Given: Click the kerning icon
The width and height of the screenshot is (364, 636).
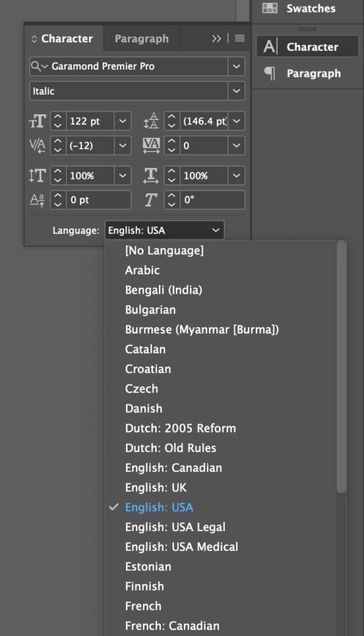Looking at the screenshot, I should click(x=37, y=145).
